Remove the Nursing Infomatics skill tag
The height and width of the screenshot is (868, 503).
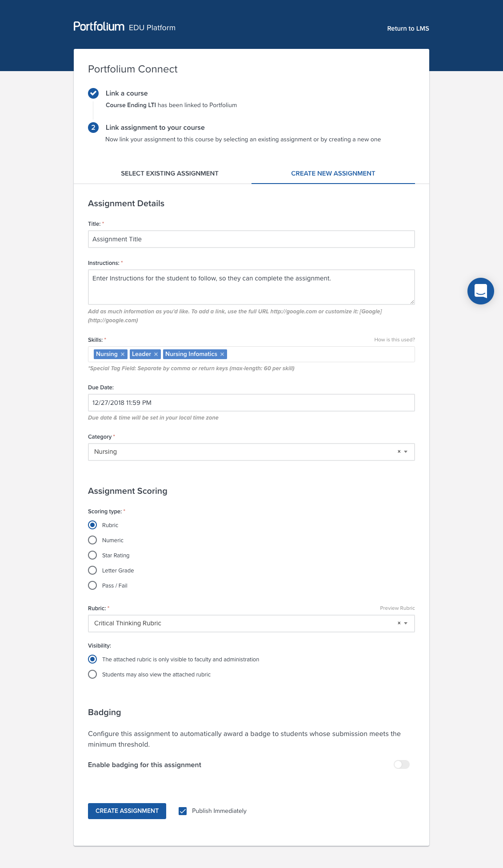coord(222,354)
